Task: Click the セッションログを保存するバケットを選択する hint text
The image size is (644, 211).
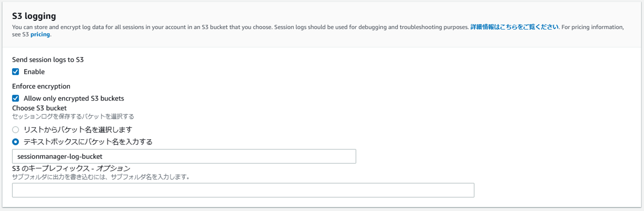Action: click(73, 116)
